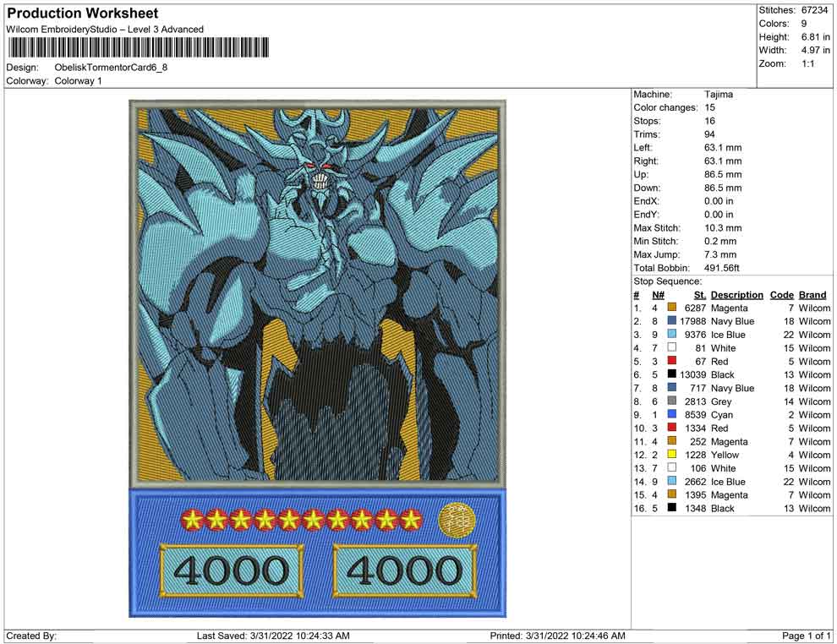
Task: Click the barcode under the header
Action: coord(139,47)
